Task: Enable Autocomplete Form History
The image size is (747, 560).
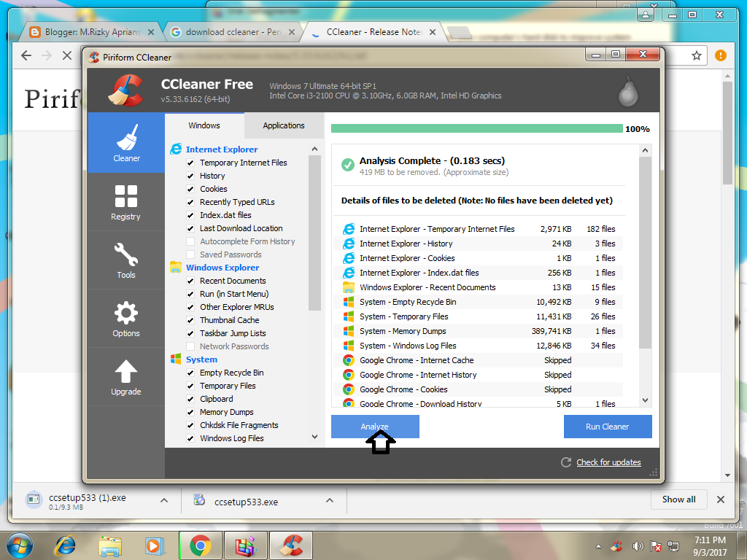Action: pos(190,241)
